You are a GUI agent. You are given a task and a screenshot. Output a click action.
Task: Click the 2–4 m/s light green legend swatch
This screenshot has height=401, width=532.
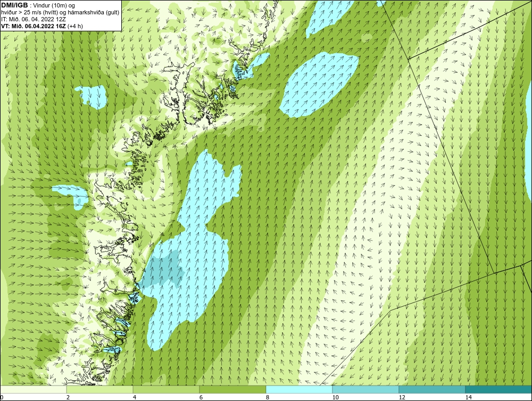[x=100, y=389]
